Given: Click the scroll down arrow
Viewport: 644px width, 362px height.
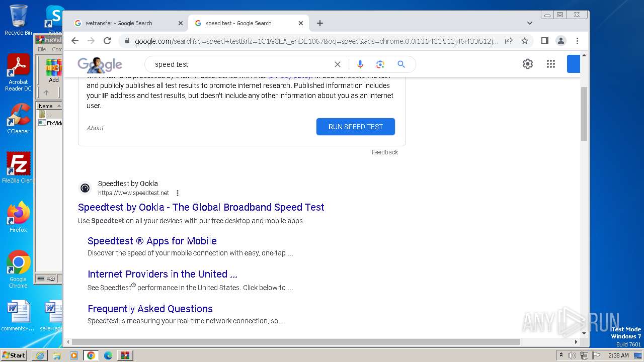Looking at the screenshot, I should (584, 333).
